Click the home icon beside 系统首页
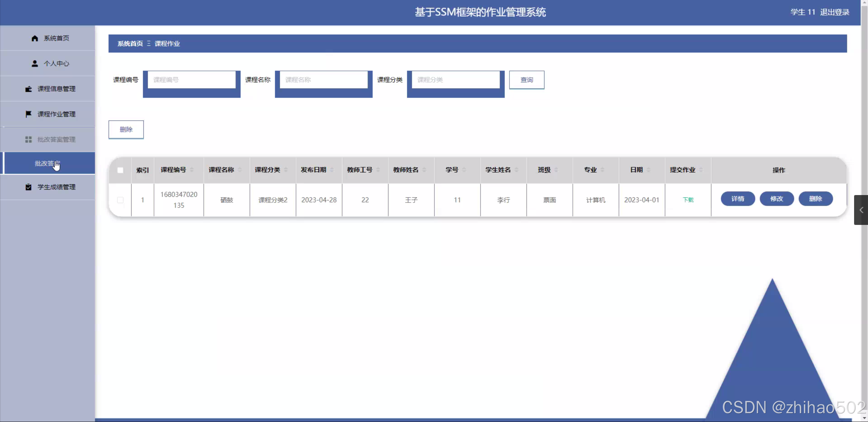 [x=35, y=38]
